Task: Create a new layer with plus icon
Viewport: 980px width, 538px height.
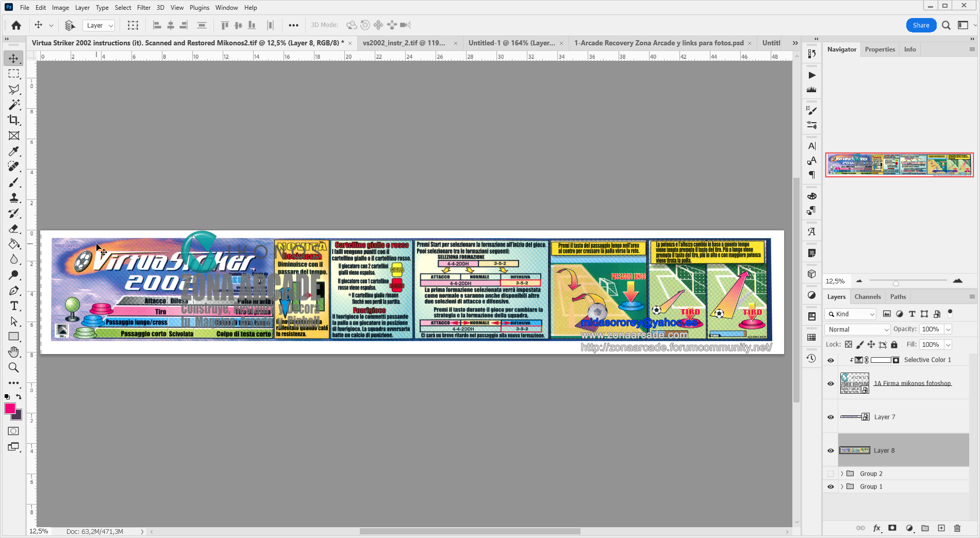Action: pos(941,528)
